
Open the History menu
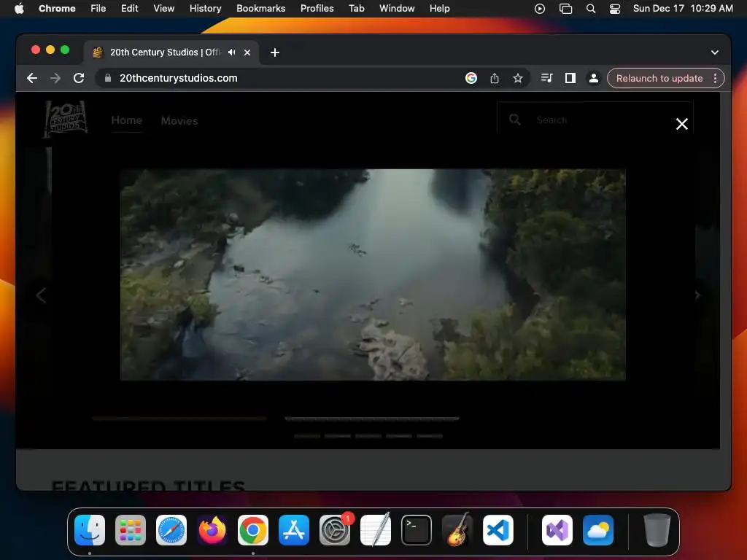point(205,9)
